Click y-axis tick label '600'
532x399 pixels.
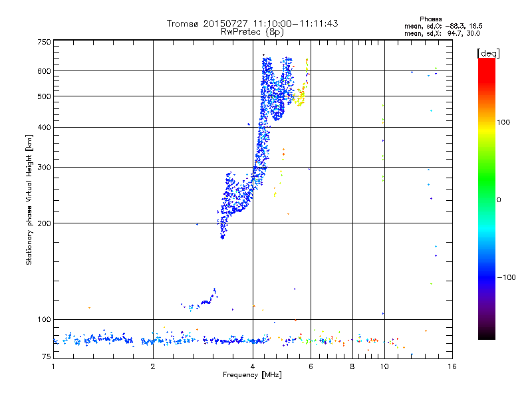point(44,71)
